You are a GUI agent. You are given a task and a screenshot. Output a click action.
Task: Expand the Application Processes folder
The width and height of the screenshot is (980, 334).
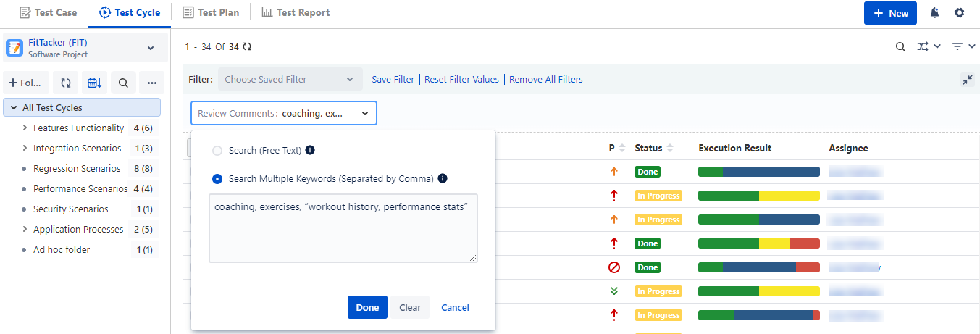pos(25,229)
